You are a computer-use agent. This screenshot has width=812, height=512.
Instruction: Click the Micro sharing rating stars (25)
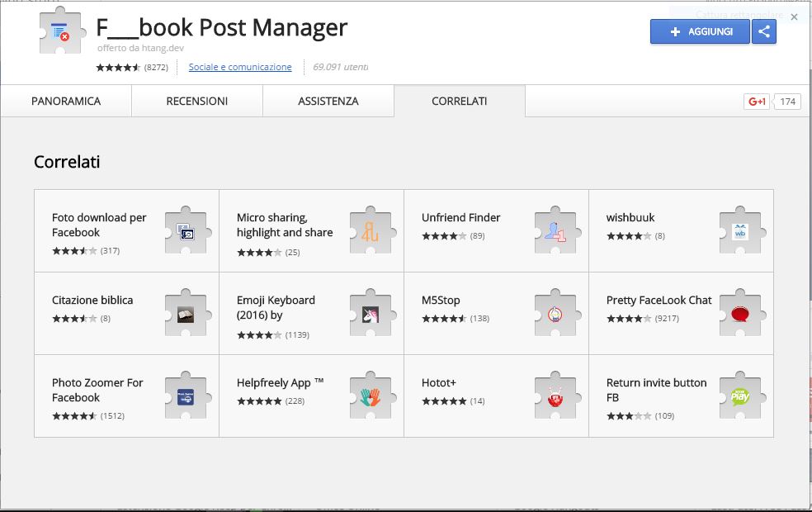(268, 253)
